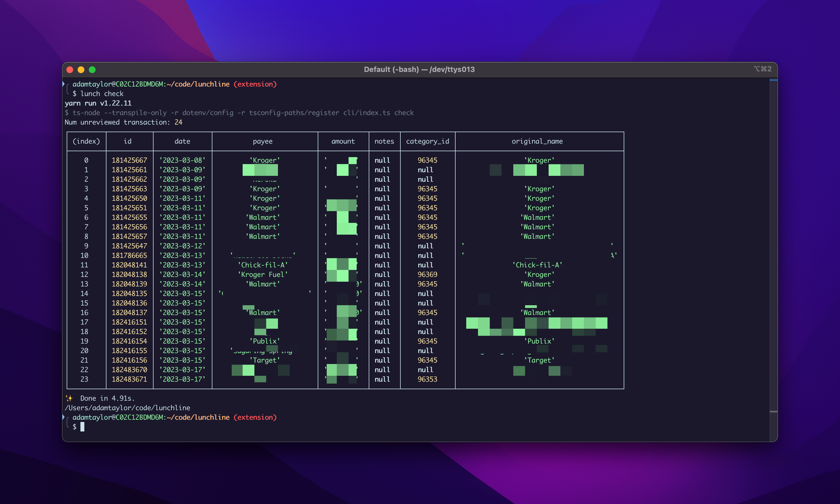This screenshot has width=840, height=504.
Task: Click the '(extension)' branch in top prompt
Action: tap(255, 84)
